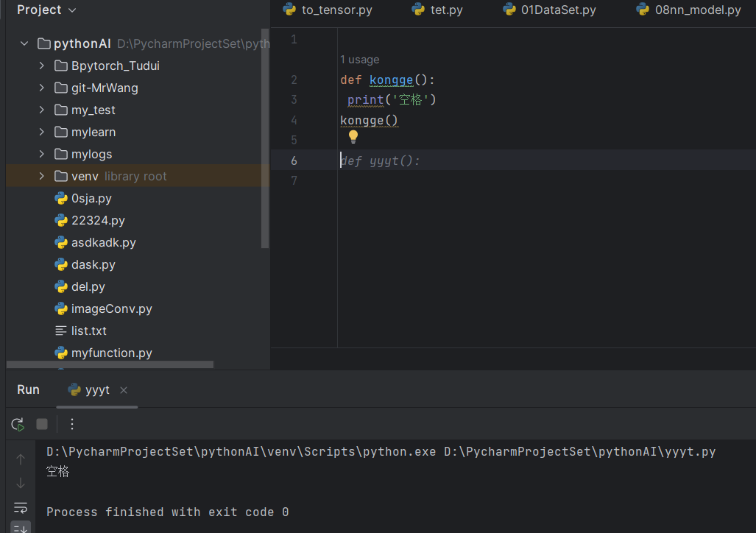Click the project tree vertical scrollbar
756x533 pixels.
coord(265,140)
